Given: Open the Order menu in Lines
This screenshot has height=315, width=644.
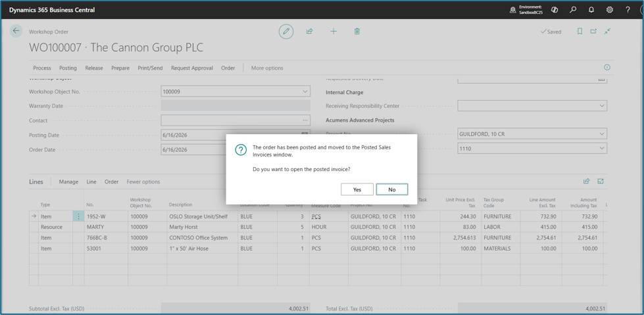Looking at the screenshot, I should coord(111,182).
